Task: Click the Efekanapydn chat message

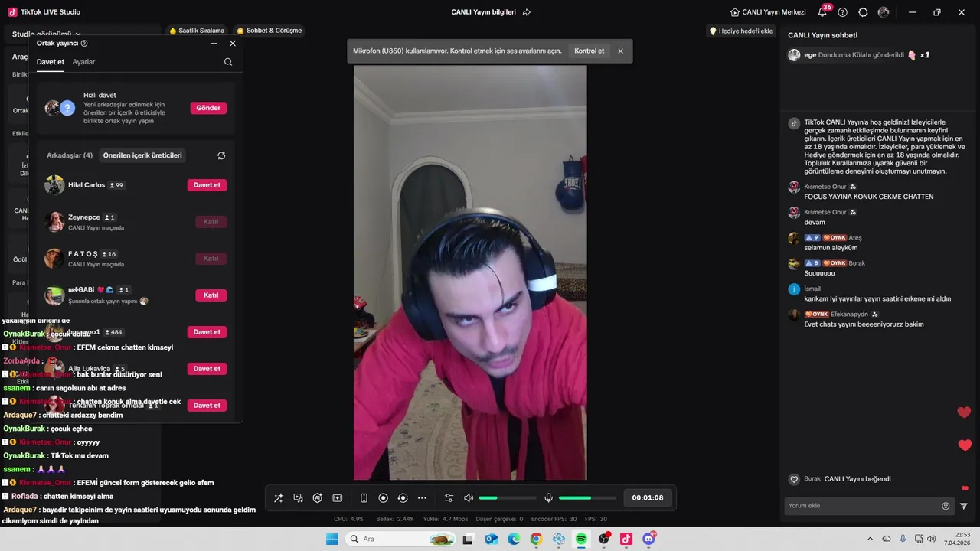Action: 864,324
